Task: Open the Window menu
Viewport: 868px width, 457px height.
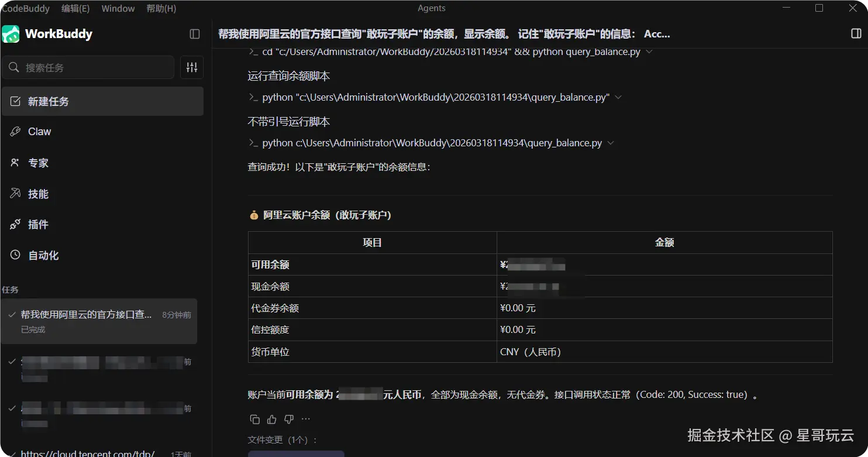Action: tap(118, 8)
